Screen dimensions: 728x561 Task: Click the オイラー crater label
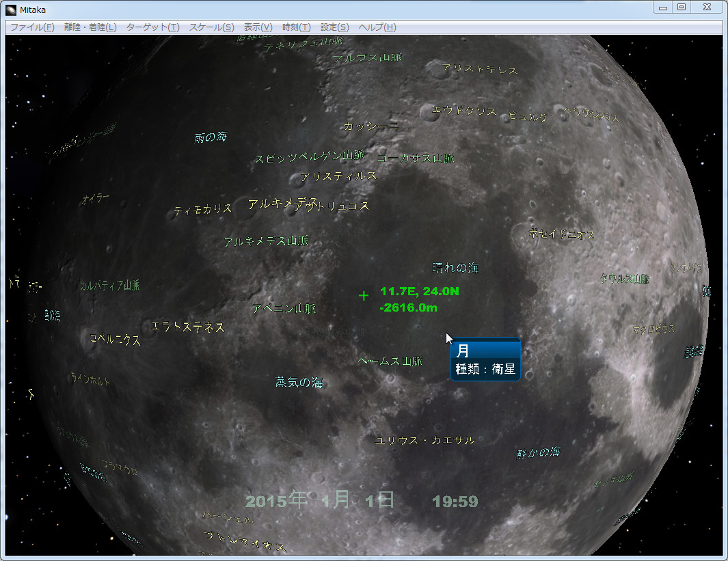pos(96,199)
